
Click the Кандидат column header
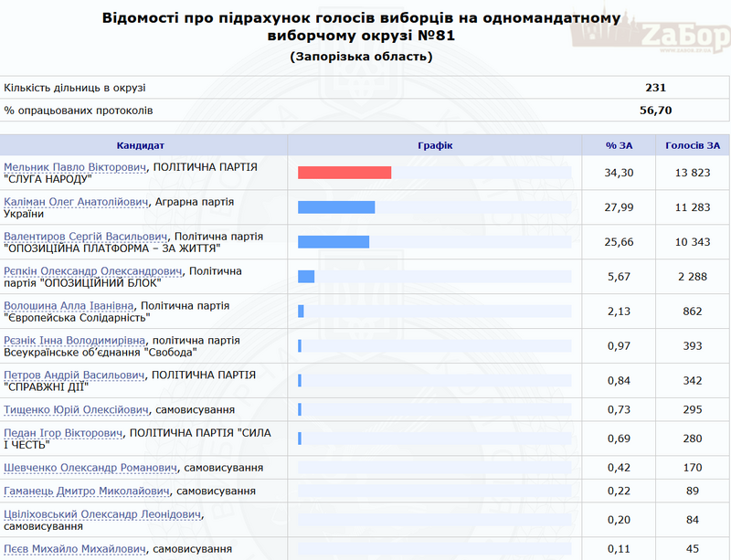[x=141, y=145]
